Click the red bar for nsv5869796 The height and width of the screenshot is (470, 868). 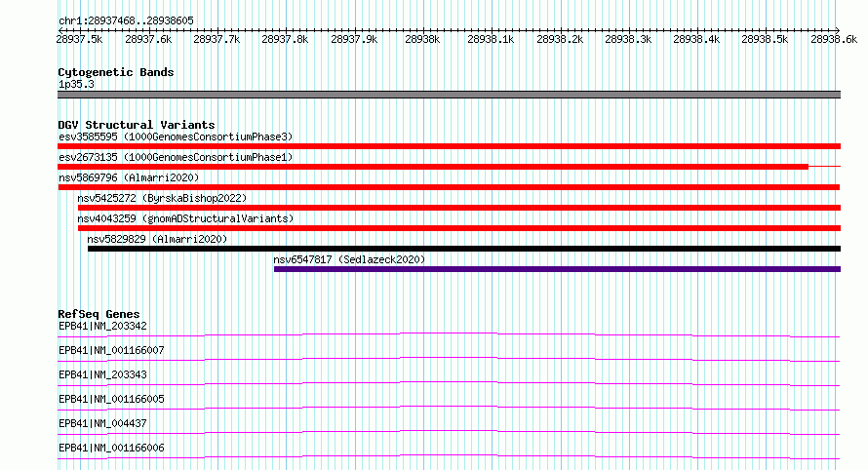click(x=449, y=187)
